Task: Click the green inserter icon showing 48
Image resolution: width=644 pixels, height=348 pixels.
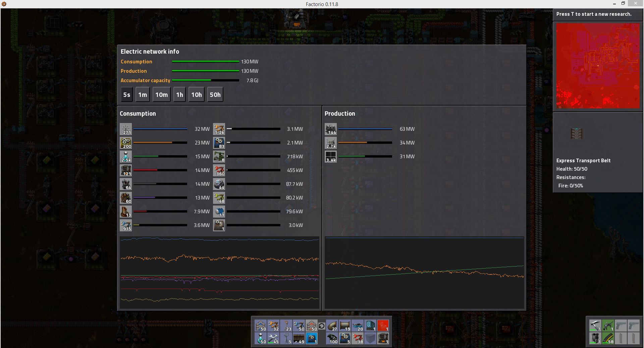Action: point(219,198)
